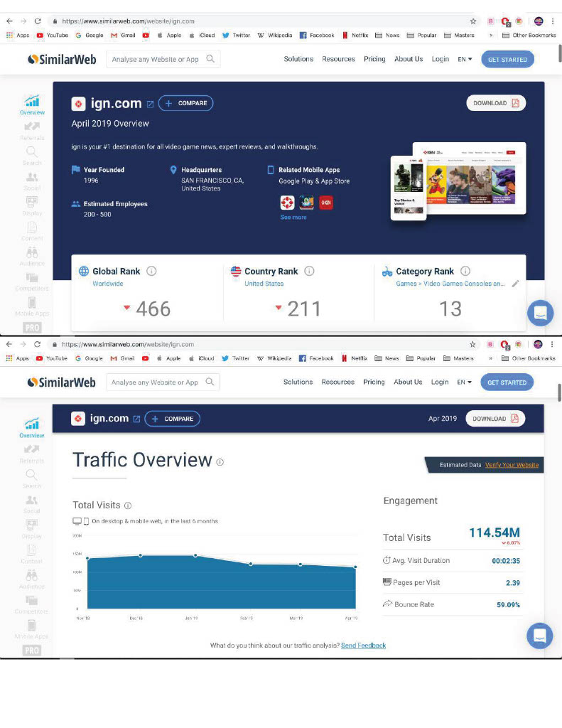Bookmark page with star in top window

tap(473, 21)
